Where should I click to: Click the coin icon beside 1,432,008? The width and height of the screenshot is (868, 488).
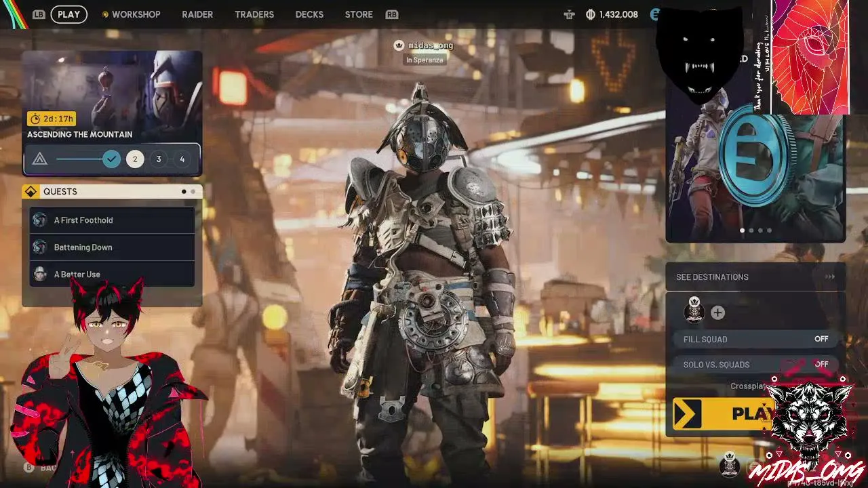[590, 14]
